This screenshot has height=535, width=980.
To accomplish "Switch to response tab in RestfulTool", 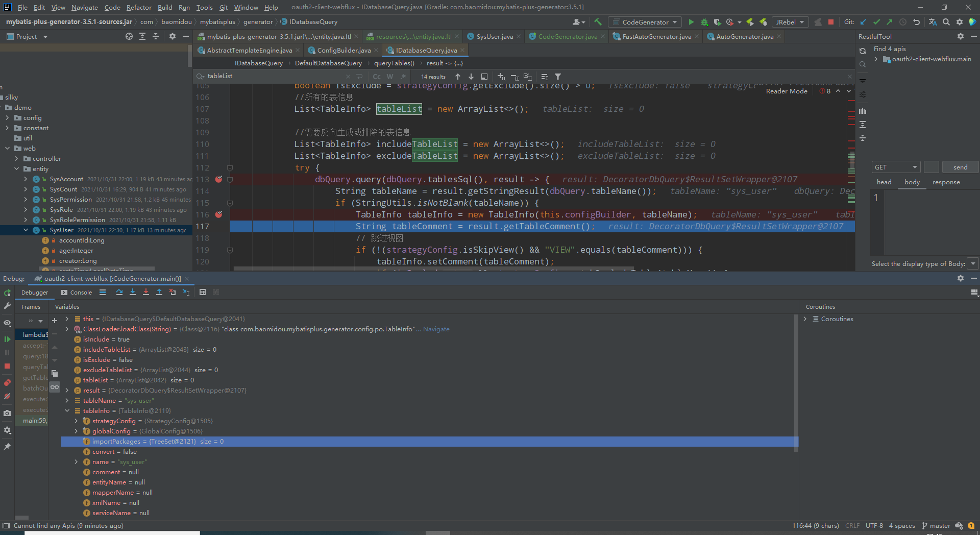I will click(946, 182).
